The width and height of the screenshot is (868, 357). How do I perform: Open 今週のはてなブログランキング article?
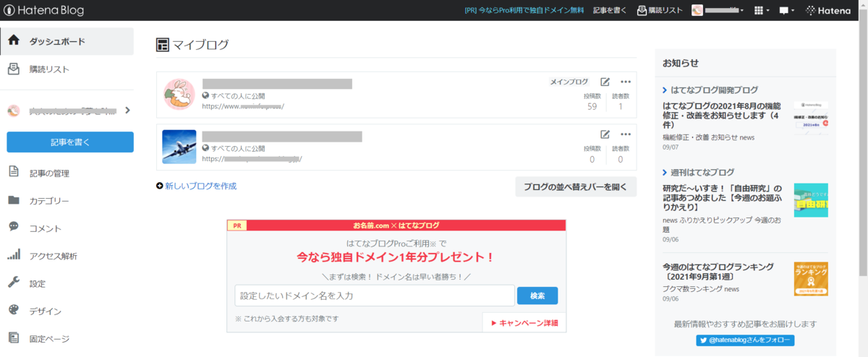[x=718, y=272]
